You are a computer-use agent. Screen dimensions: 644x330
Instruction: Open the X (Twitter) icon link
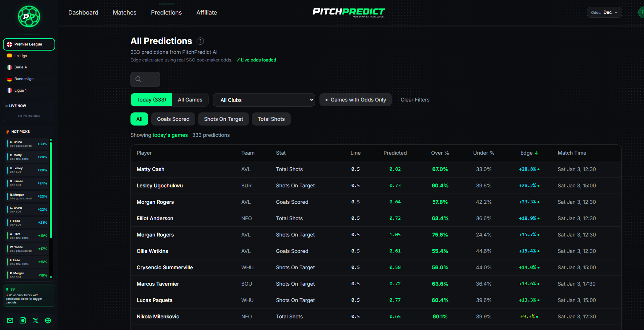[36, 321]
